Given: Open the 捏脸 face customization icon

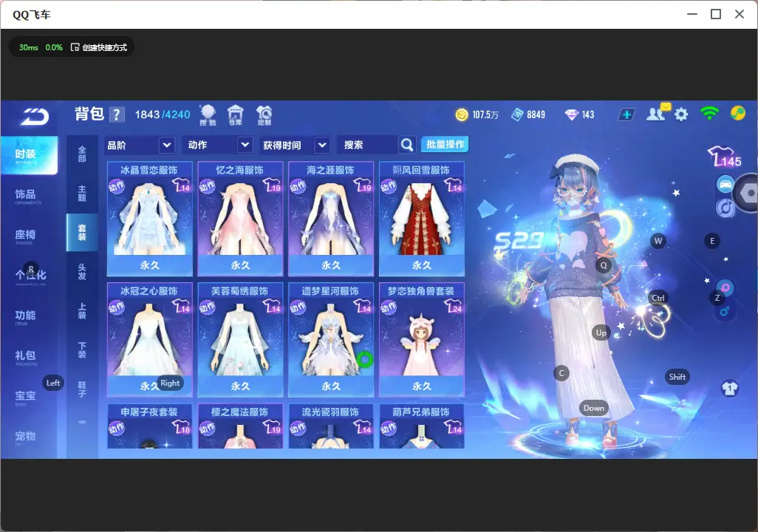Looking at the screenshot, I should [208, 115].
